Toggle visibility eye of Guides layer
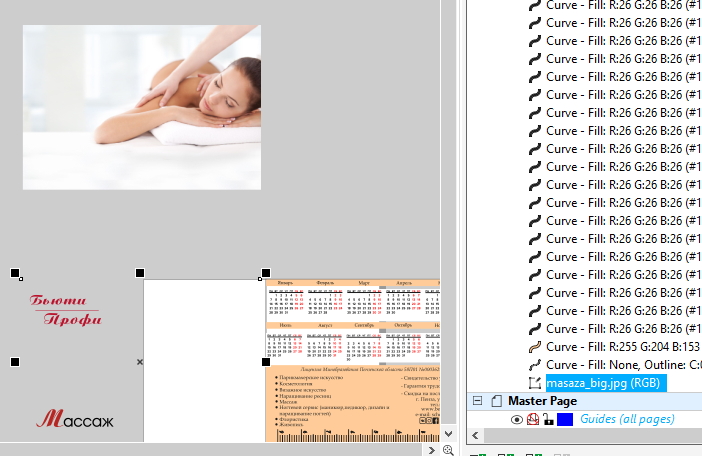The height and width of the screenshot is (456, 702). click(517, 419)
